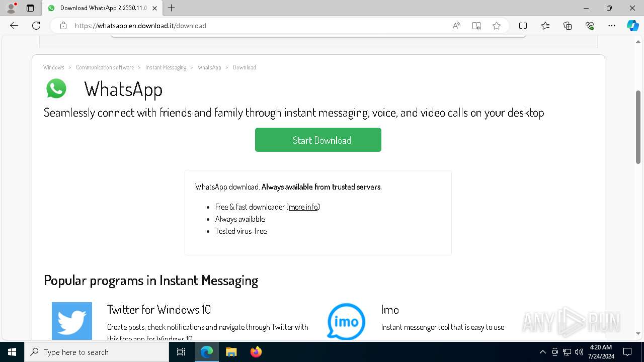Open Twitter for Windows 10 title

[x=159, y=309]
